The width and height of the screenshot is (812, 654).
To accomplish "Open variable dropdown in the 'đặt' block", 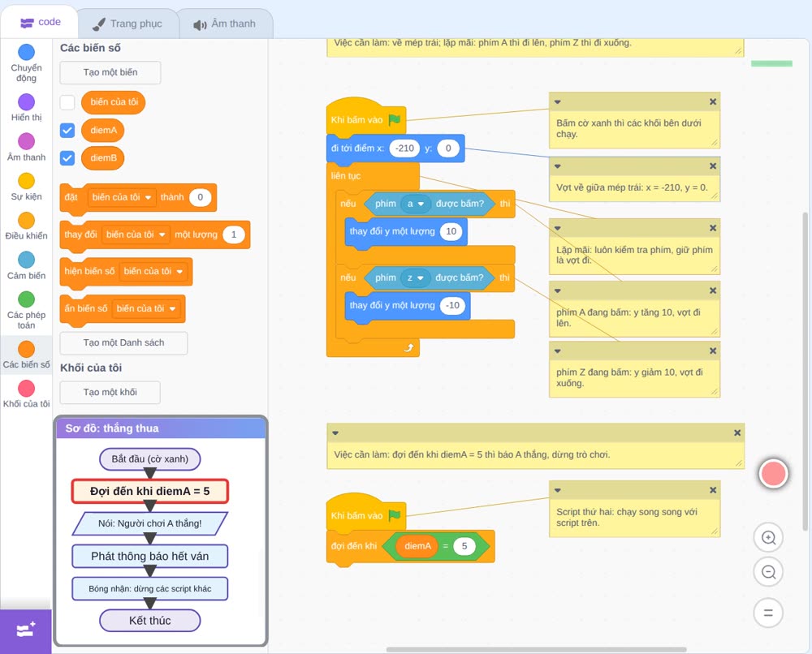I will (x=122, y=197).
